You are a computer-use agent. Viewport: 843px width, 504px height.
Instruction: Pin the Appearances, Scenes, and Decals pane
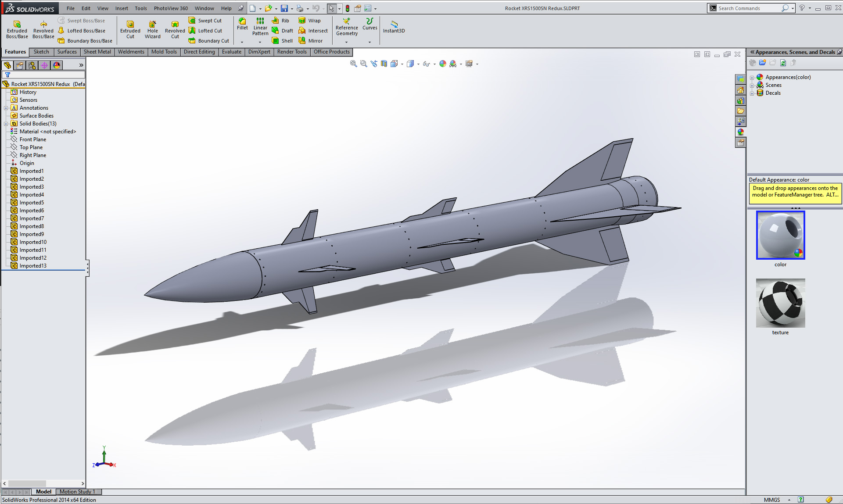tap(839, 52)
